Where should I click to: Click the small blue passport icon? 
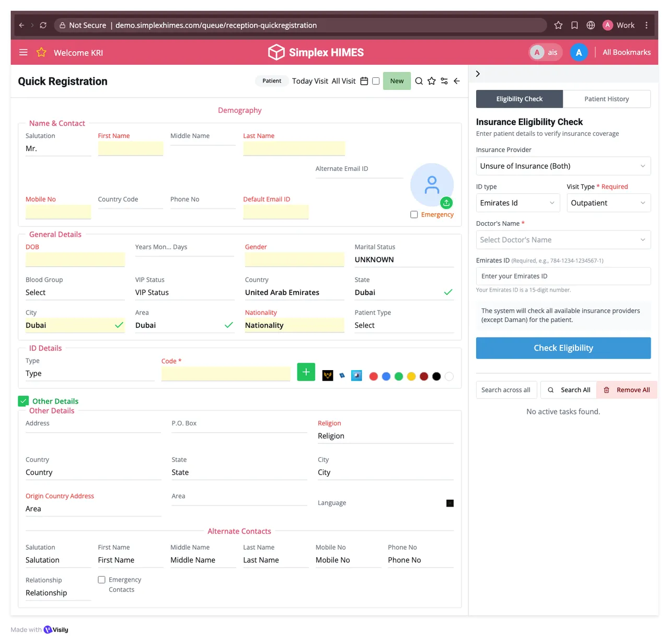[x=342, y=375]
